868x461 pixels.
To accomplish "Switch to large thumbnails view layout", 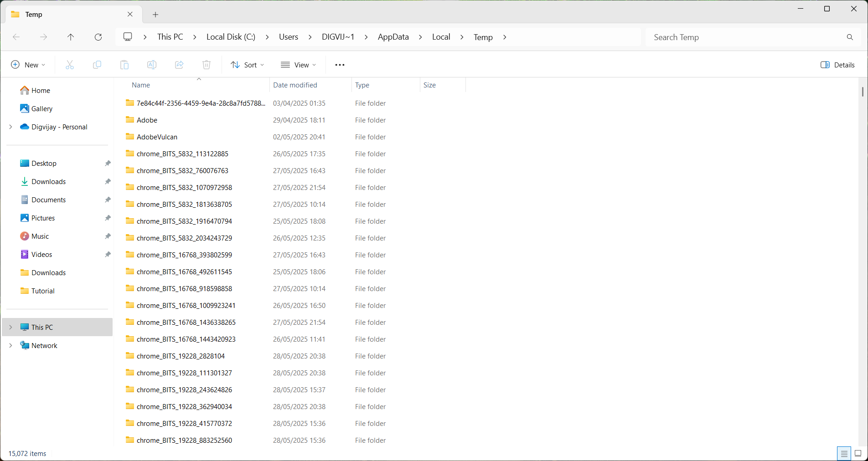I will pos(858,453).
